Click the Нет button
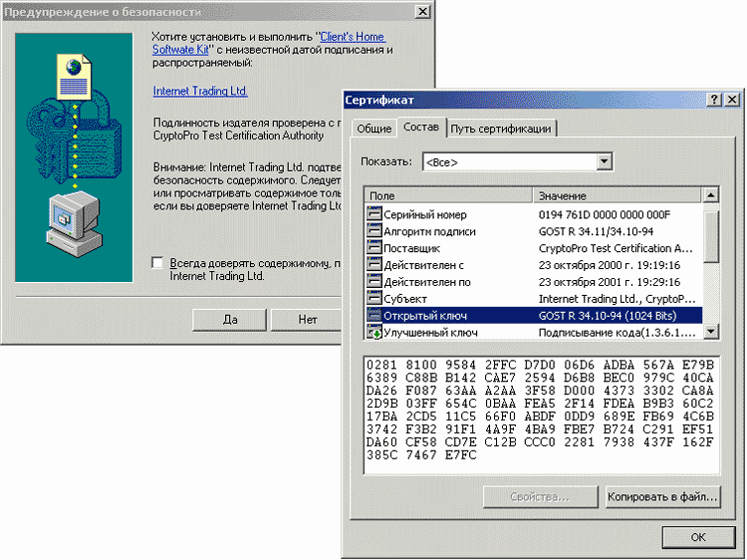 [308, 319]
